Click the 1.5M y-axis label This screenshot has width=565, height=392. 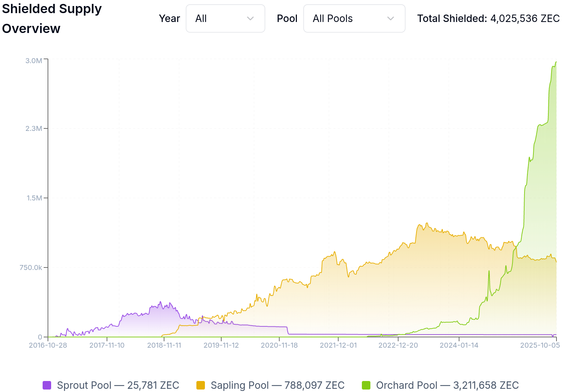pos(34,198)
